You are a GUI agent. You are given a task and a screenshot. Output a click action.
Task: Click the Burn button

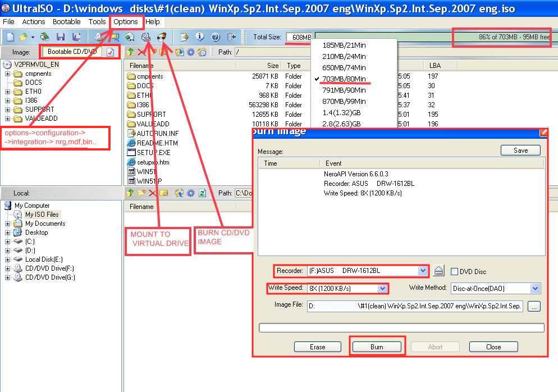pos(377,347)
